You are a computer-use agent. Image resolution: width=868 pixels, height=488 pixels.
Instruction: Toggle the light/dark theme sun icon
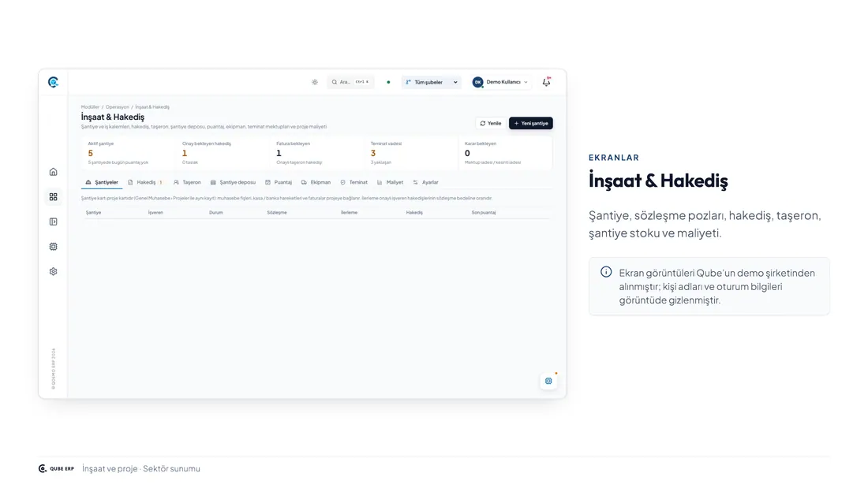point(315,83)
